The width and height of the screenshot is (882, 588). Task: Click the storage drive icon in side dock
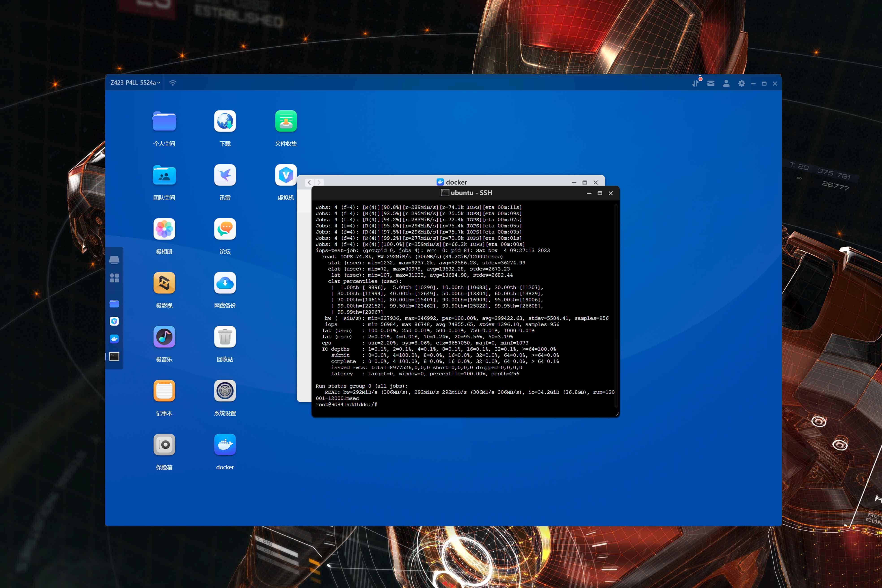[x=114, y=260]
